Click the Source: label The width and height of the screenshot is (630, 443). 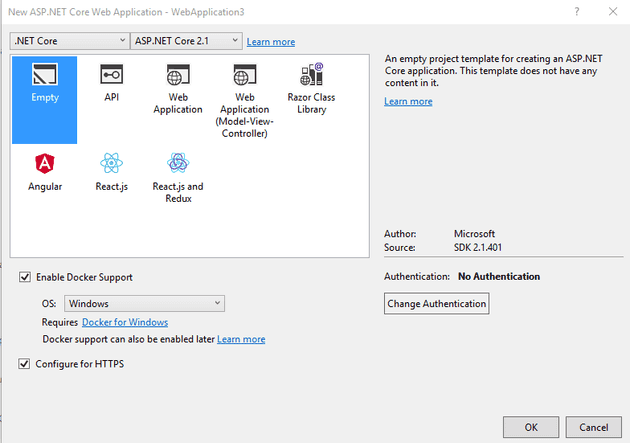(400, 247)
